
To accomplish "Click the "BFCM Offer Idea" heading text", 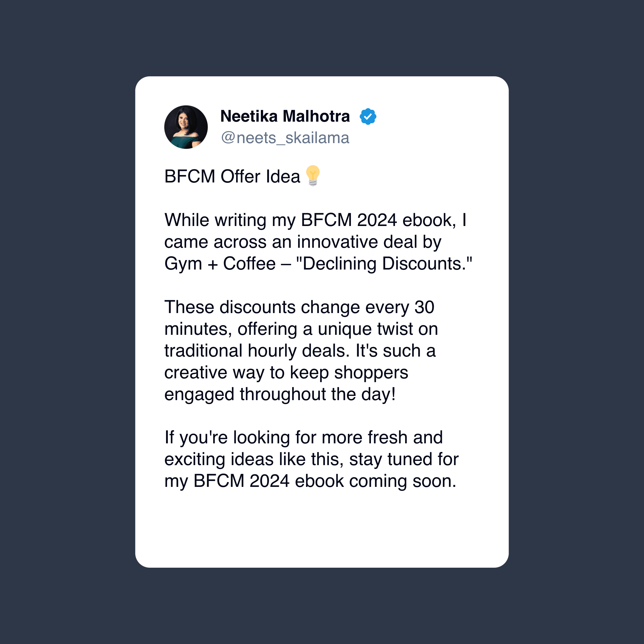I will tap(232, 176).
